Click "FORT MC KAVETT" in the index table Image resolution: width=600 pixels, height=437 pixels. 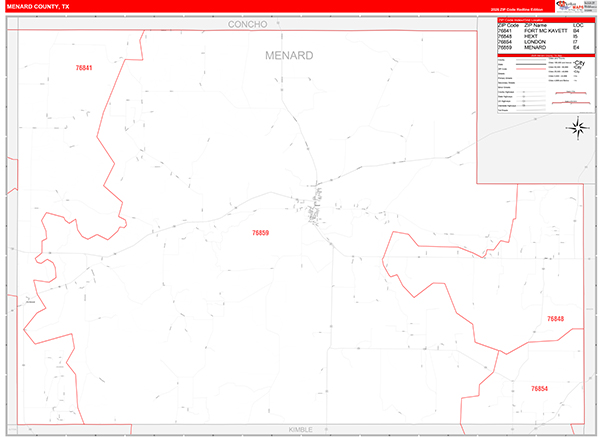pos(546,31)
